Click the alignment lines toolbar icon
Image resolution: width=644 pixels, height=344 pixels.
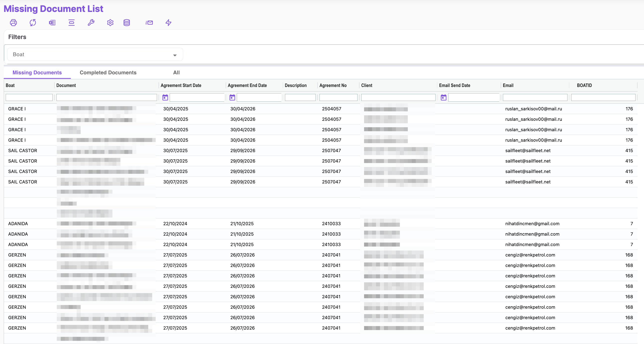[72, 23]
